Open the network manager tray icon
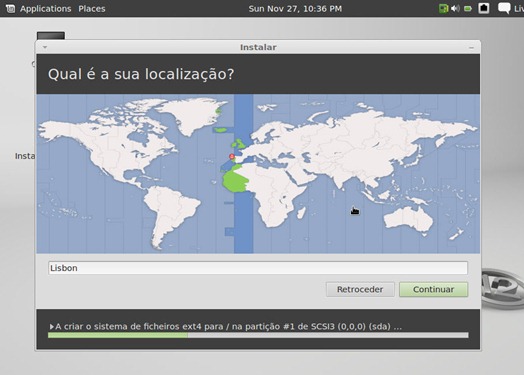 pyautogui.click(x=443, y=9)
